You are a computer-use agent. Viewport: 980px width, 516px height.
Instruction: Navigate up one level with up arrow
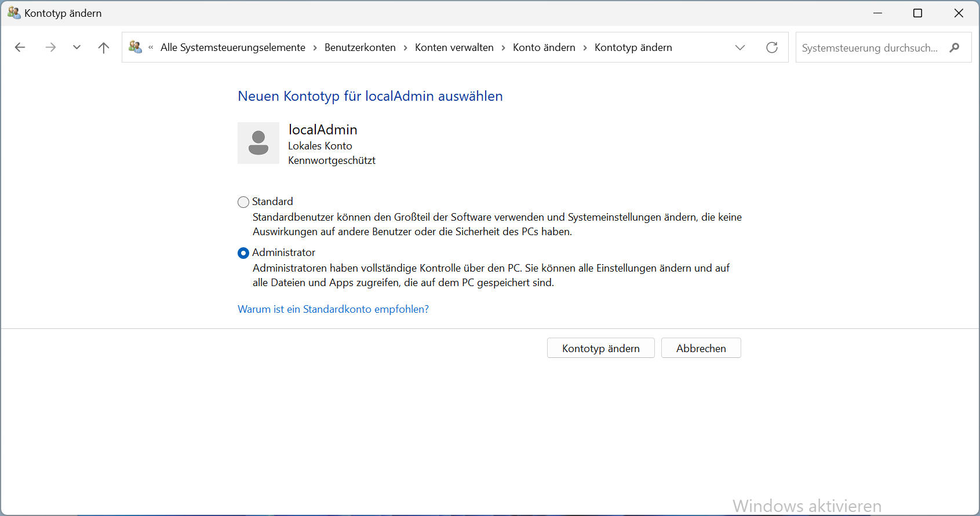(x=104, y=47)
